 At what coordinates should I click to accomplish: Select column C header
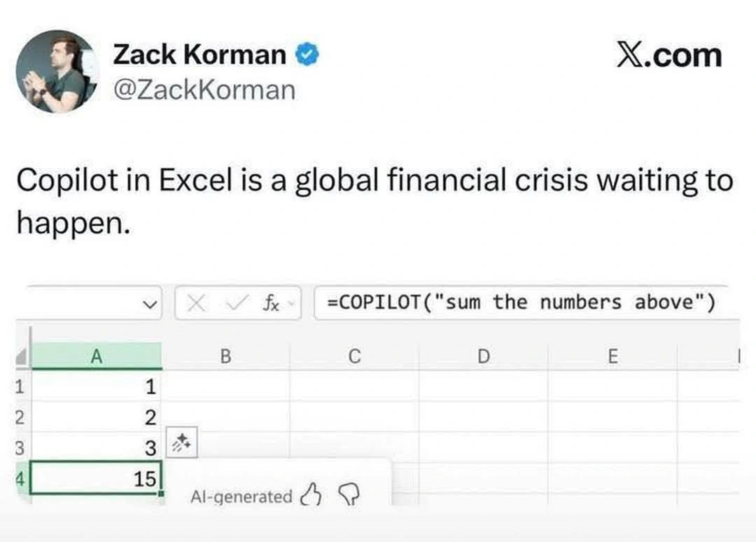pyautogui.click(x=354, y=356)
